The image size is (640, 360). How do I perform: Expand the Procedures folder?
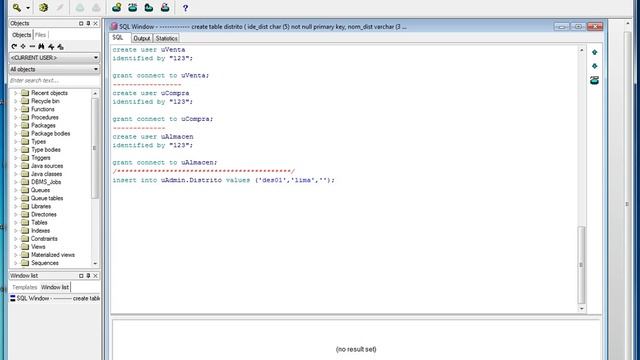tap(16, 118)
